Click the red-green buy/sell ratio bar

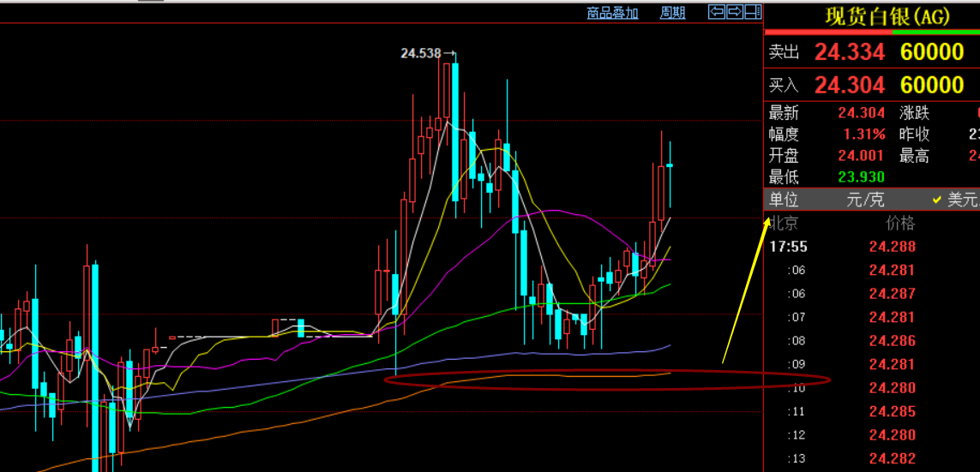tap(871, 33)
